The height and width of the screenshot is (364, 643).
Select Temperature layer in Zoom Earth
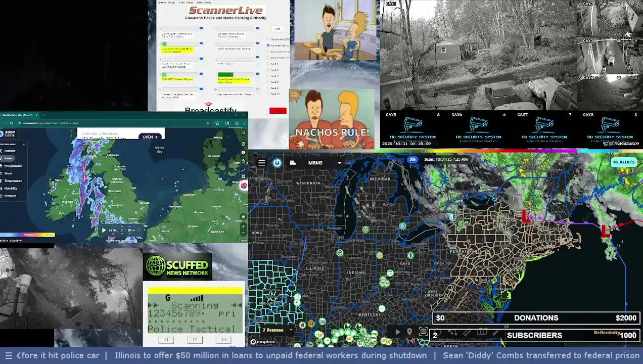(x=12, y=180)
